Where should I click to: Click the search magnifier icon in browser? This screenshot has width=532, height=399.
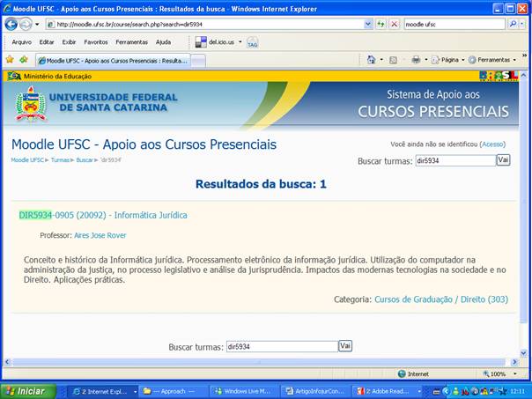(x=514, y=24)
